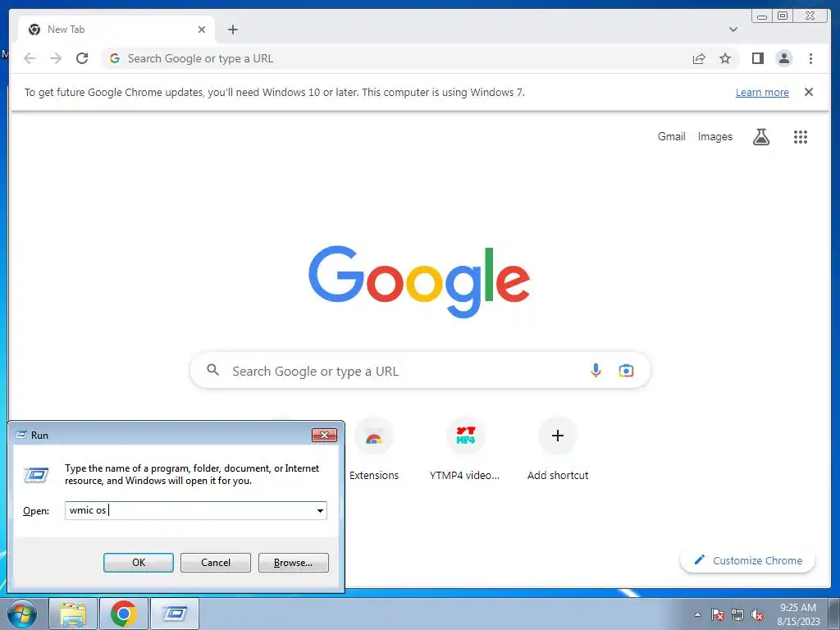Screen dimensions: 840x630
Task: Click the muted volume tray icon
Action: coord(757,614)
